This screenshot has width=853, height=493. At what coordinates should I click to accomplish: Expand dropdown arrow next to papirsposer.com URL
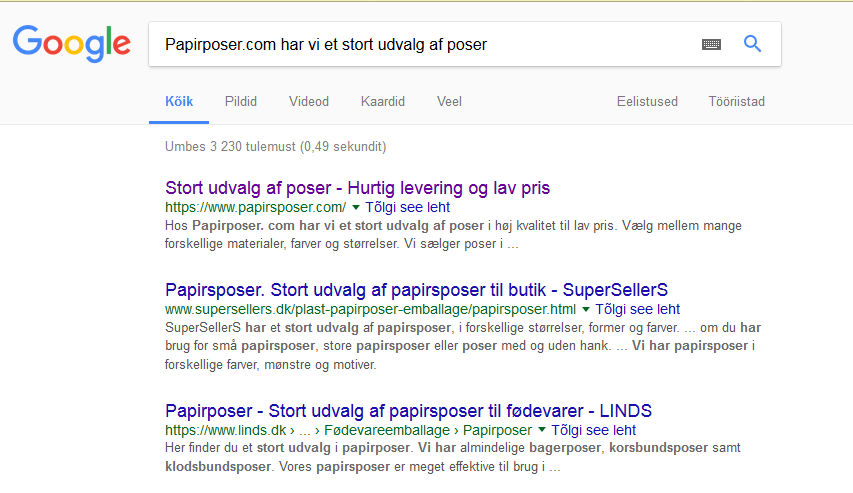pos(356,207)
